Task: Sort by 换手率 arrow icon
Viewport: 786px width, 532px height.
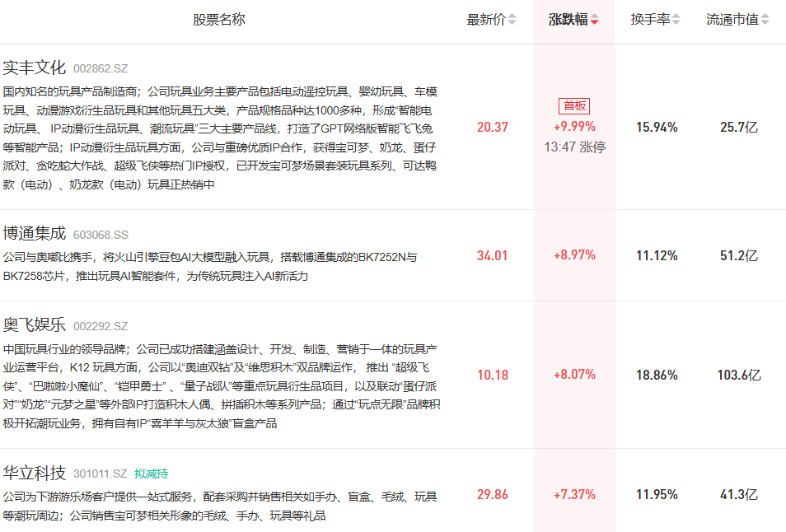Action: pyautogui.click(x=676, y=20)
